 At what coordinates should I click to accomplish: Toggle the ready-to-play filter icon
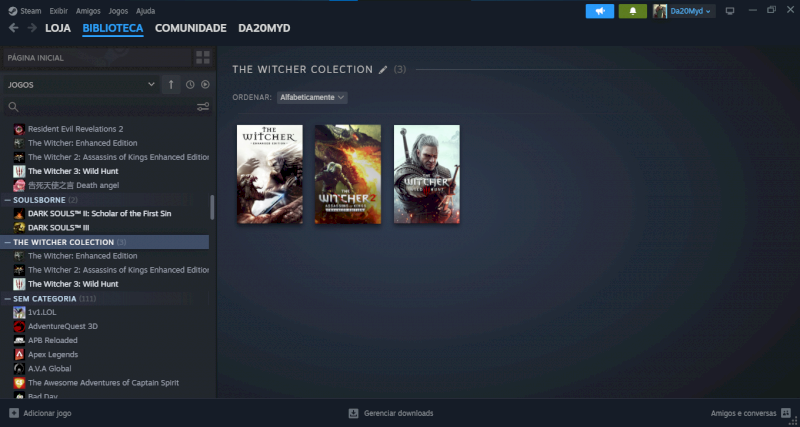205,85
